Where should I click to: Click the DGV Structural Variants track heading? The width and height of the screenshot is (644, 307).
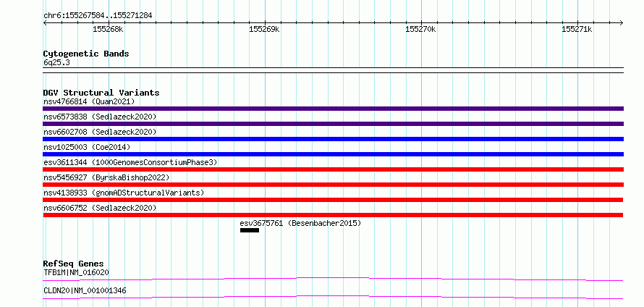click(x=101, y=93)
